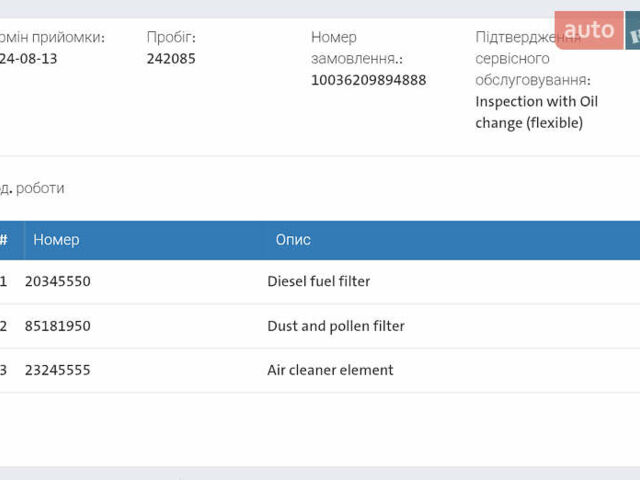Click the mileage value 242085
The width and height of the screenshot is (640, 480).
[x=171, y=59]
